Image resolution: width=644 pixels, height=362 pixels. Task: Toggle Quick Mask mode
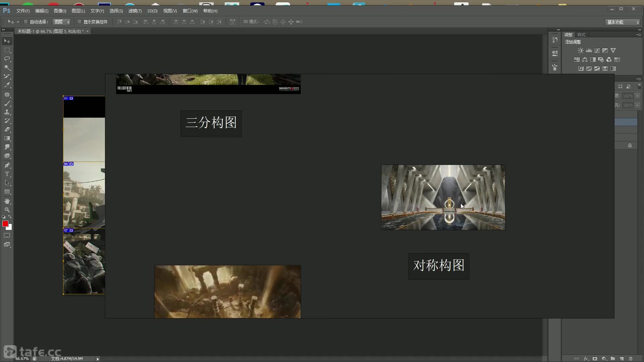[x=7, y=235]
